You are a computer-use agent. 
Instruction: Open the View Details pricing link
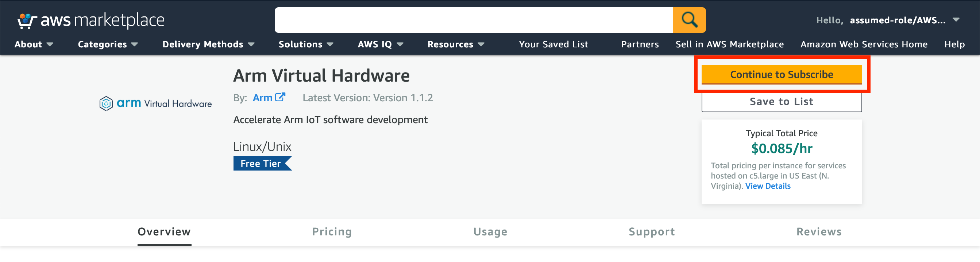(767, 186)
